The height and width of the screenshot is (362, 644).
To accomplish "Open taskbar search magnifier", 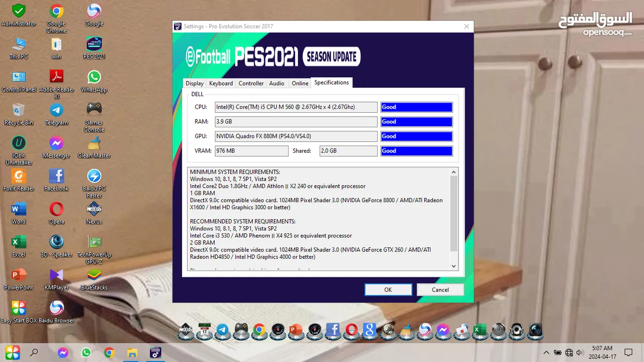I will (34, 352).
